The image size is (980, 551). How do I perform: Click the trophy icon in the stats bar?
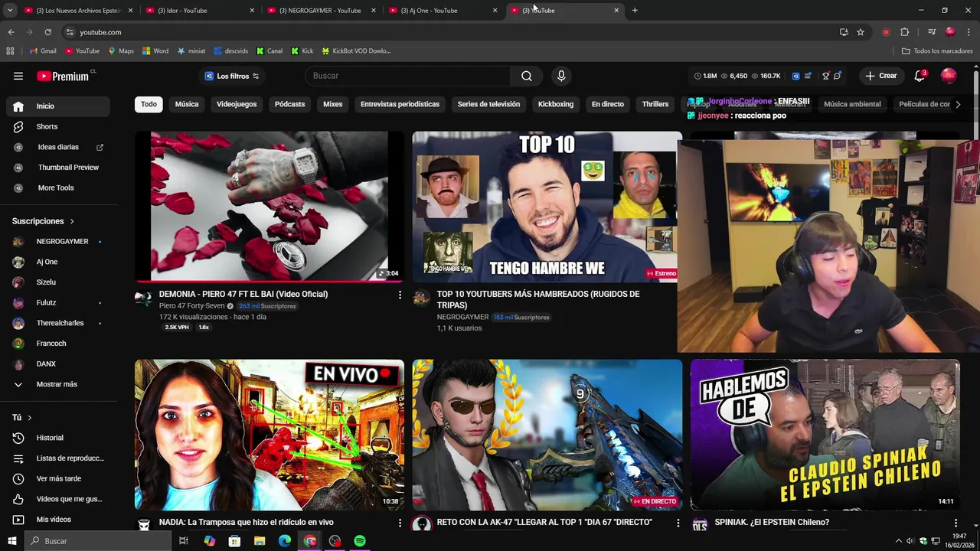coord(825,76)
